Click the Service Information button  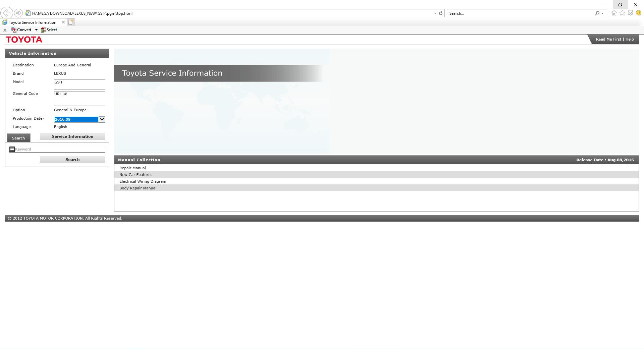(72, 136)
